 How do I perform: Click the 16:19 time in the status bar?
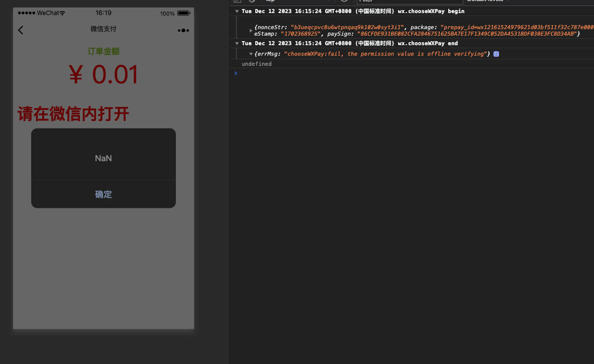point(104,13)
